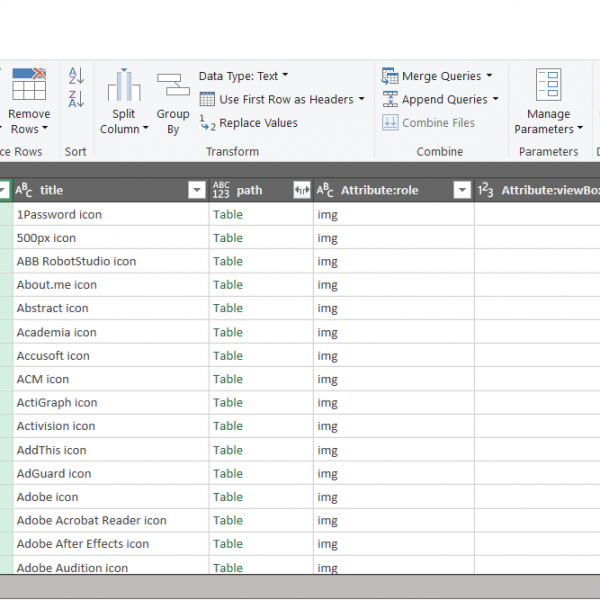Open the Attribute:role column filter dropdown

tap(462, 190)
